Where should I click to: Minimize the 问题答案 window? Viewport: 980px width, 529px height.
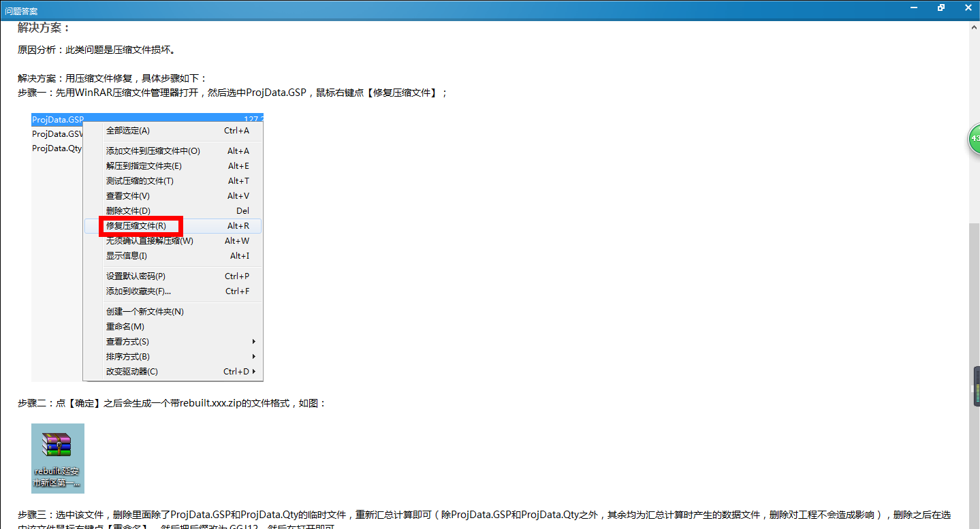(915, 8)
